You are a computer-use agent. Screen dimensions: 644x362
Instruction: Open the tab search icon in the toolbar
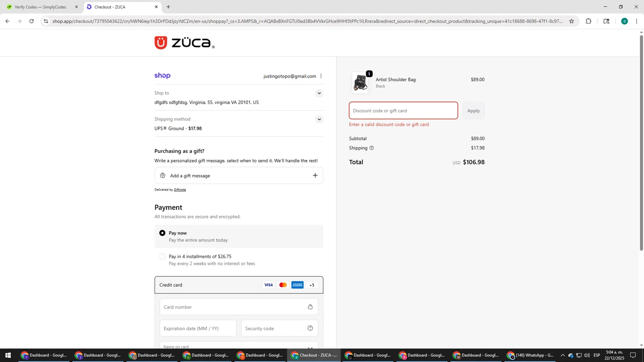(607, 21)
